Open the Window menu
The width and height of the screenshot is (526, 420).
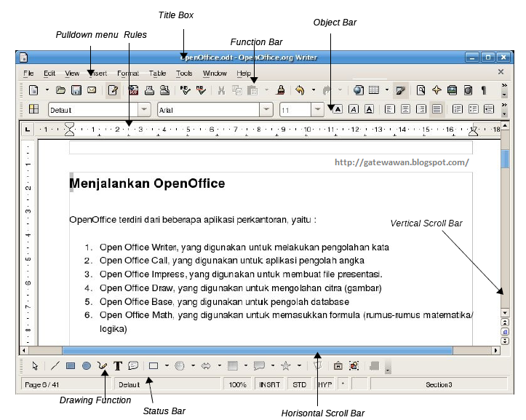point(215,74)
